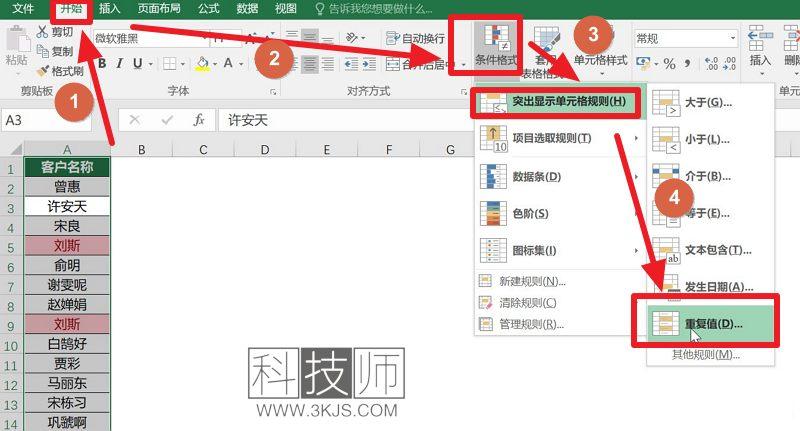Set bottom vertical alignment
The width and height of the screenshot is (800, 431).
328,37
